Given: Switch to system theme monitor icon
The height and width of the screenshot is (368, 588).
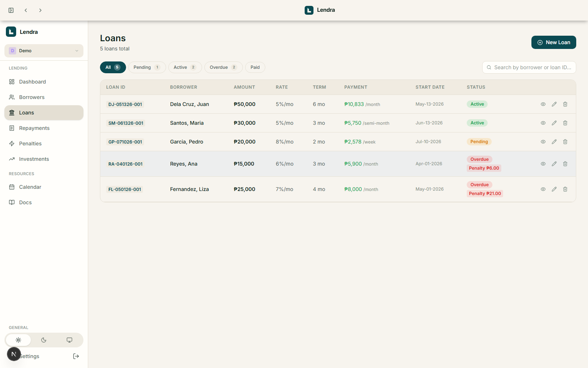Looking at the screenshot, I should [69, 340].
